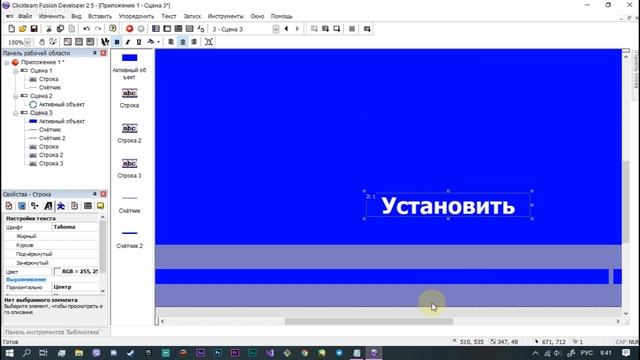Align the text center

click(182, 42)
